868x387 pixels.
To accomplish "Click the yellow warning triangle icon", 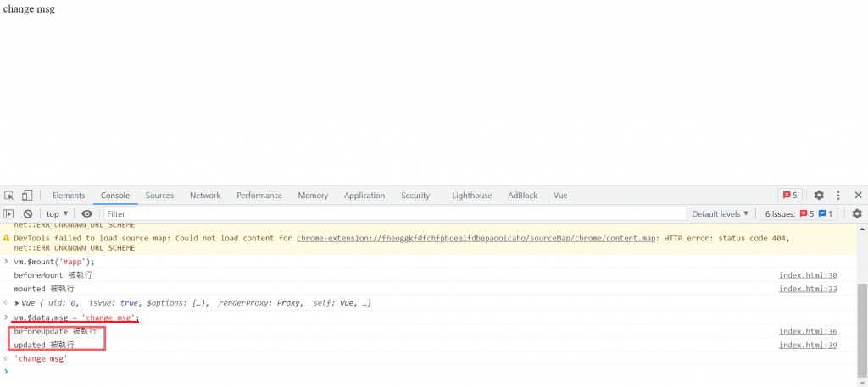I will point(6,238).
